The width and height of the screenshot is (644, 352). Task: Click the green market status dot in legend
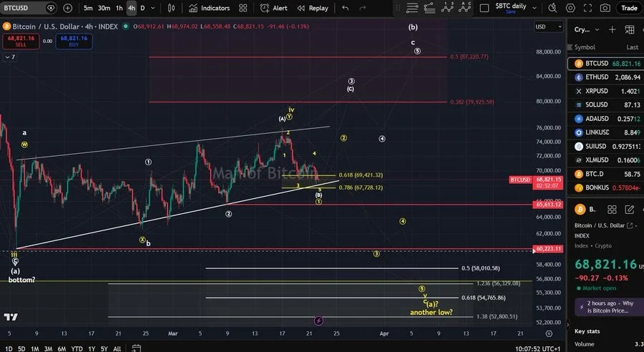tap(126, 26)
